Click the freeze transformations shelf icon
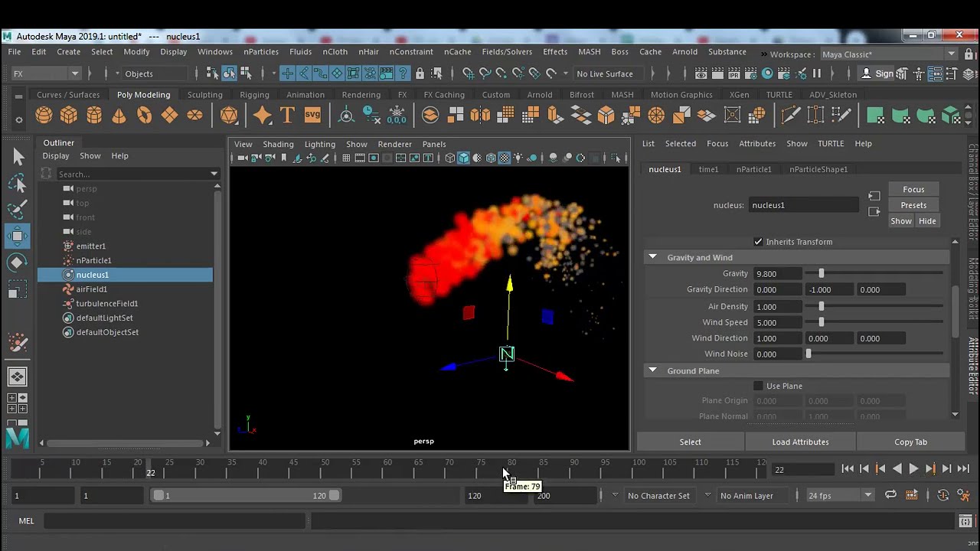980x551 pixels. [x=397, y=116]
